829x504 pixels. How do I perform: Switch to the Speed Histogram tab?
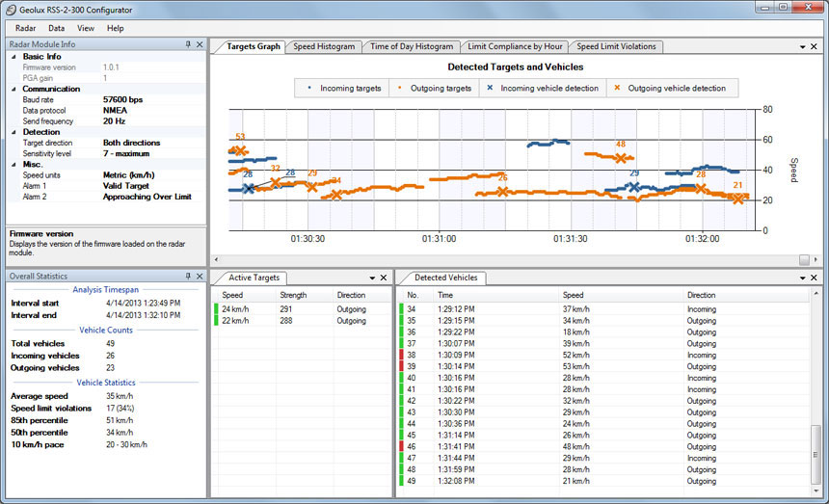tap(324, 46)
